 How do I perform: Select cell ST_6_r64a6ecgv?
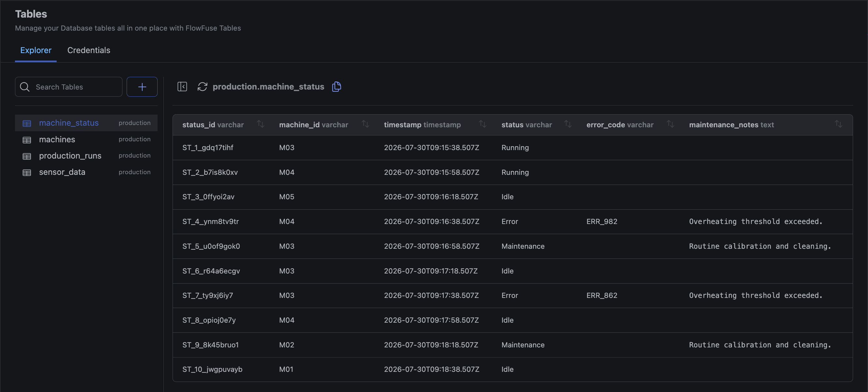point(211,271)
